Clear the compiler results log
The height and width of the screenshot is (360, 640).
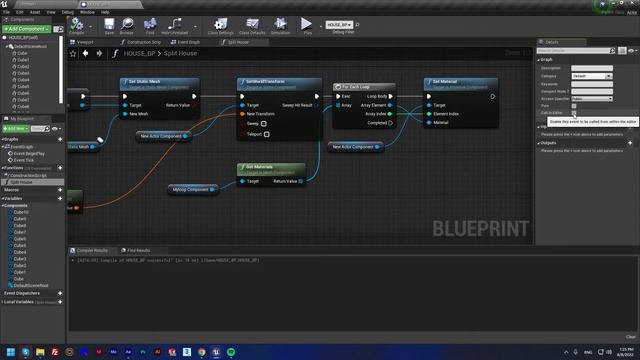pyautogui.click(x=631, y=337)
